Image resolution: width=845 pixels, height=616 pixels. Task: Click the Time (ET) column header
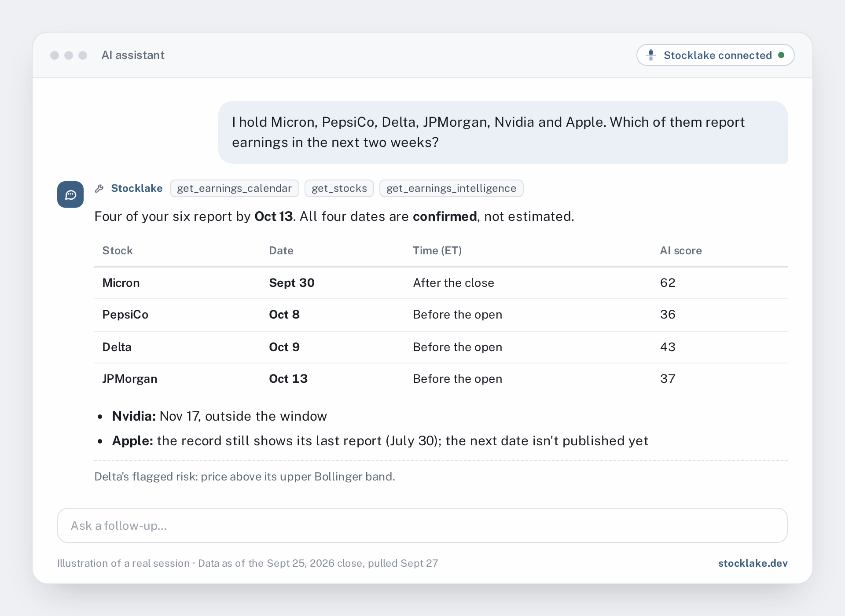pos(437,250)
